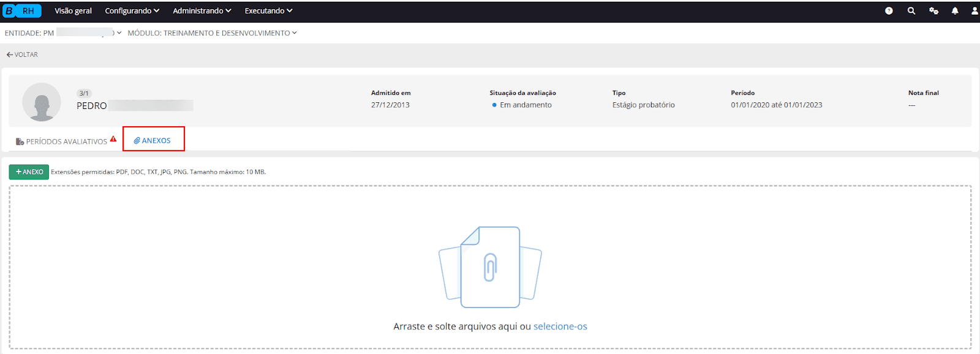Click the Situação da avaliação label

pyautogui.click(x=522, y=93)
